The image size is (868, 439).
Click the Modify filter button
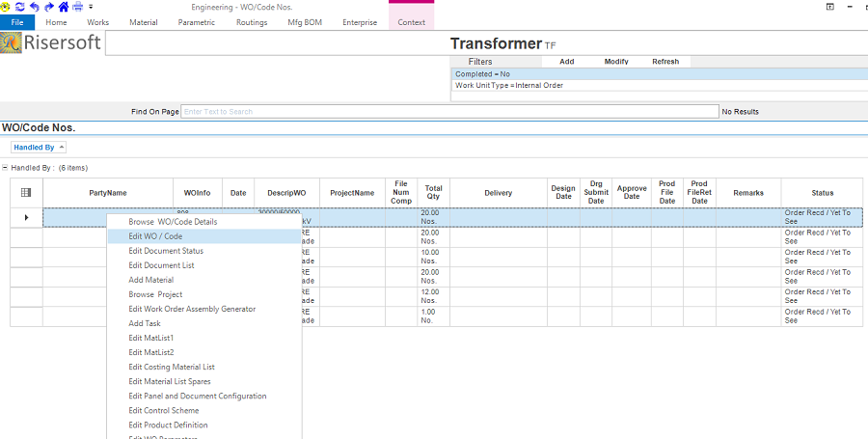[616, 62]
